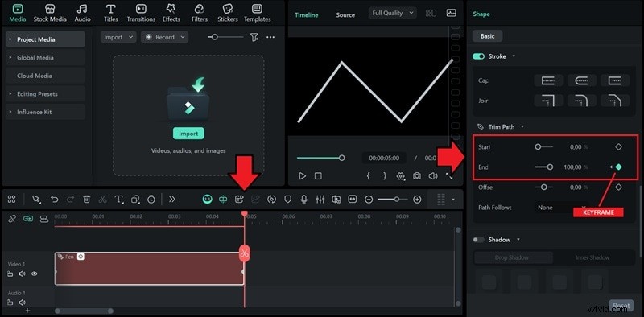644x317 pixels.
Task: Open the preview scopes image icon
Action: pos(451,13)
